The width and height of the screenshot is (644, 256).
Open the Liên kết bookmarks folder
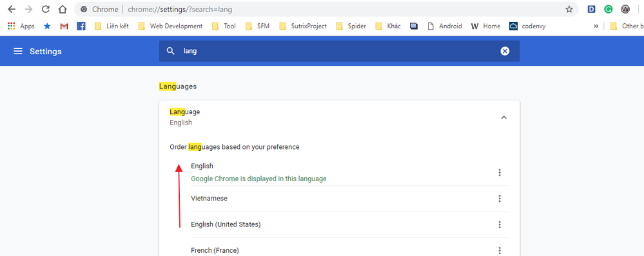pos(112,26)
